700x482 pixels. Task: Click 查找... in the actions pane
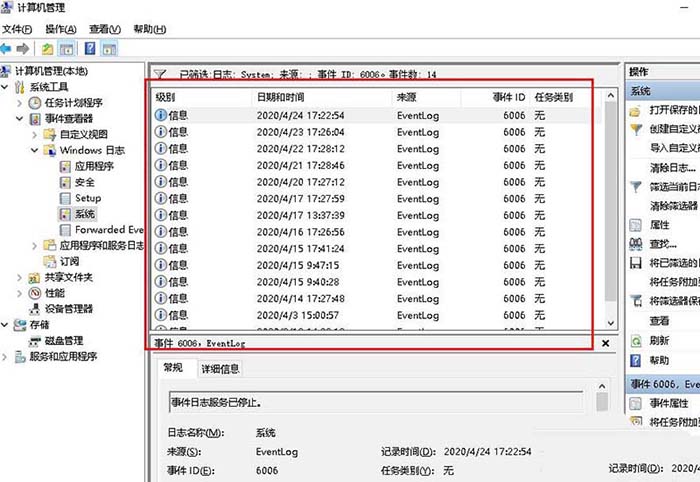663,244
